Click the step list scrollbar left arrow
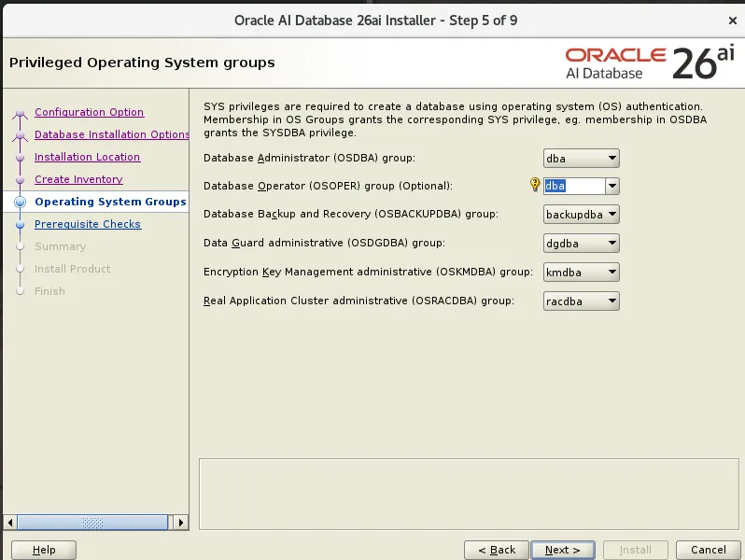This screenshot has height=560, width=745. click(x=10, y=523)
